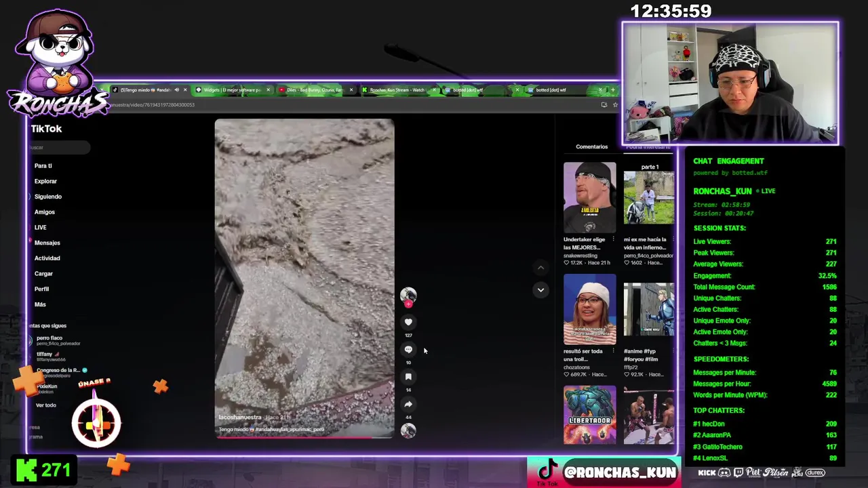The width and height of the screenshot is (868, 488).
Task: Open Para ti in the sidebar
Action: click(43, 166)
